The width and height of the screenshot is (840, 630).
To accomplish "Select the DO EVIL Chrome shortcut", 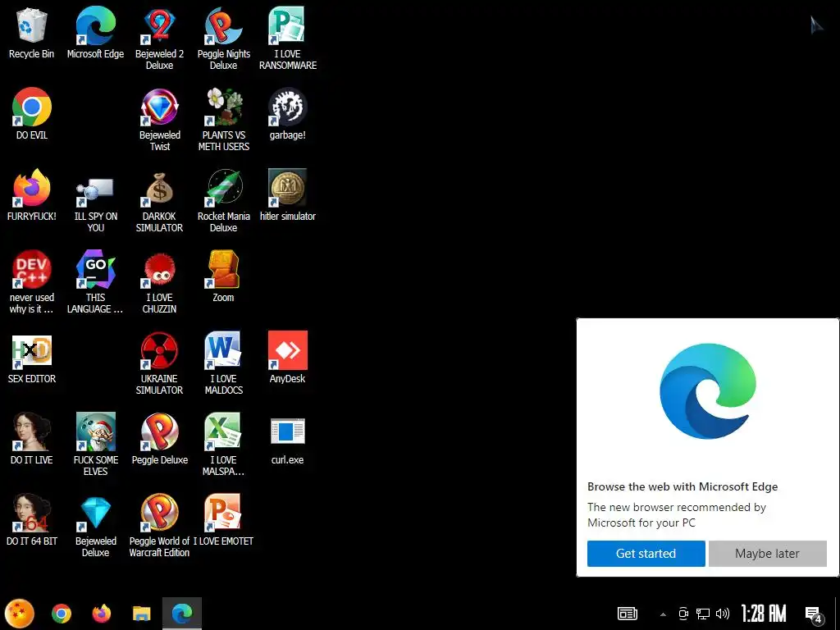I will [x=32, y=114].
